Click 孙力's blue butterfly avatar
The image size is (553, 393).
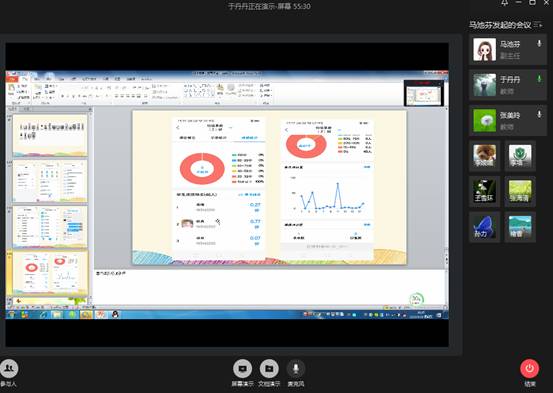484,226
